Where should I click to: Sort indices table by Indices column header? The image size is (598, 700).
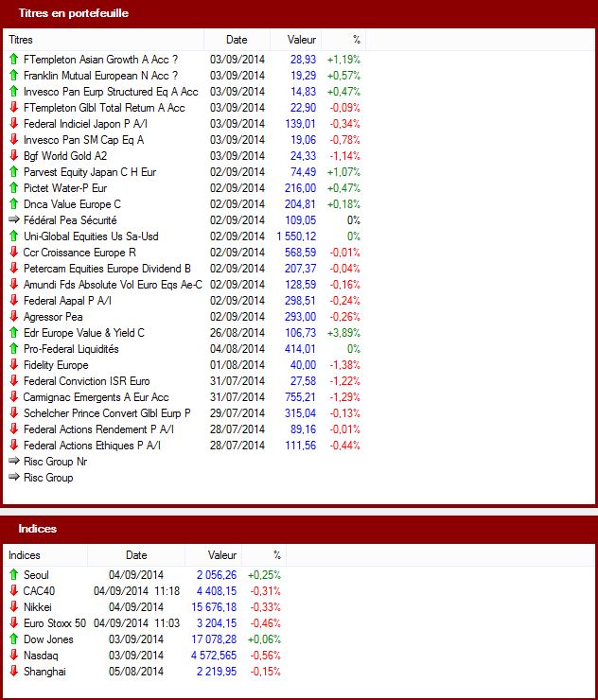[45, 555]
